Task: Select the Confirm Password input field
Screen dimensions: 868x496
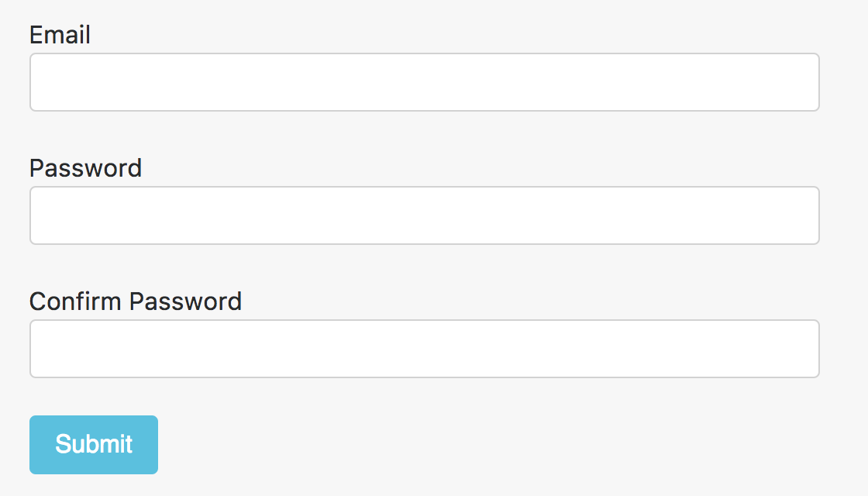Action: point(424,349)
